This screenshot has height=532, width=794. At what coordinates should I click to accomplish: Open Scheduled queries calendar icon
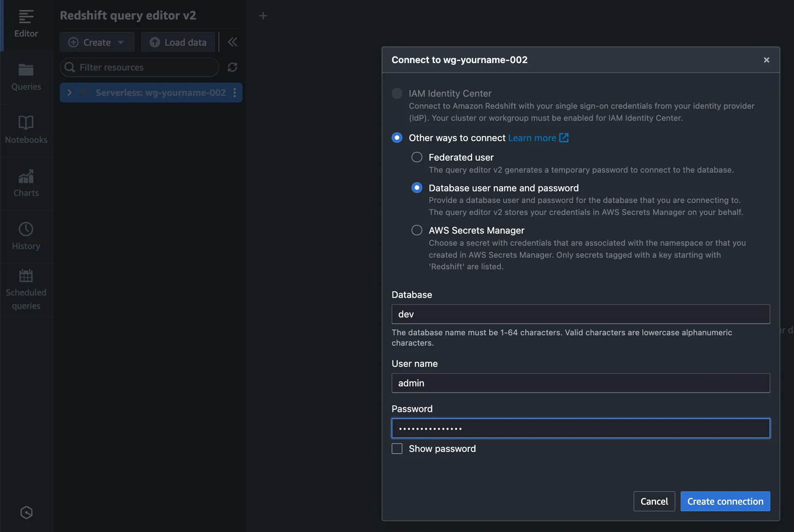point(26,276)
